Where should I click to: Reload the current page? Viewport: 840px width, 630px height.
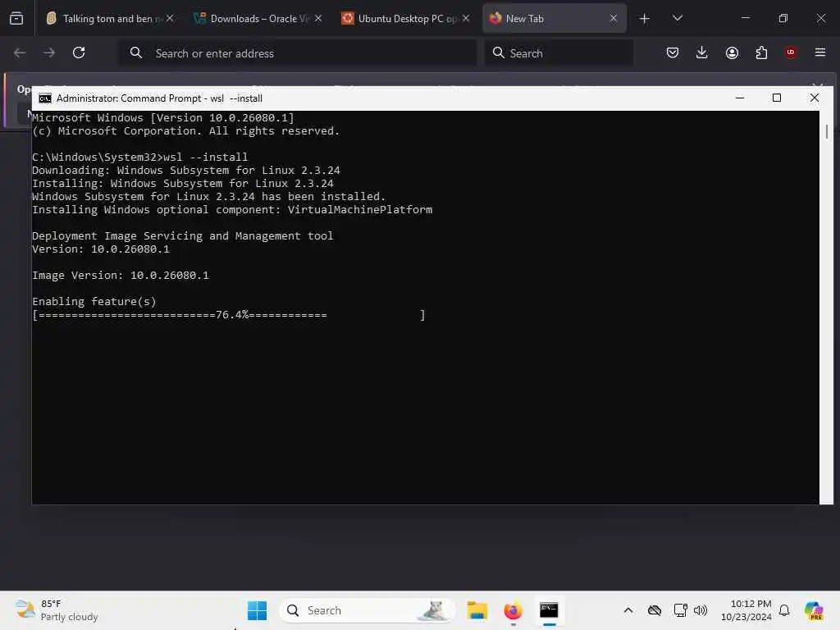[79, 52]
